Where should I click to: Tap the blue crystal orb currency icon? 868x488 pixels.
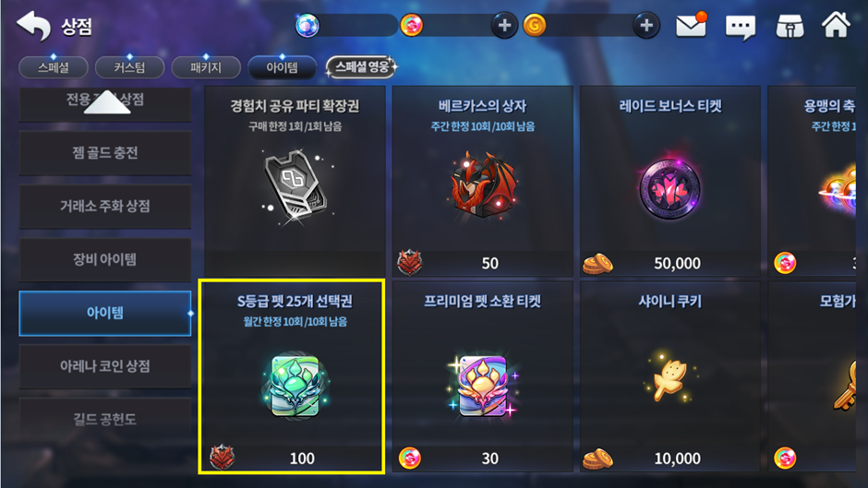pos(307,26)
